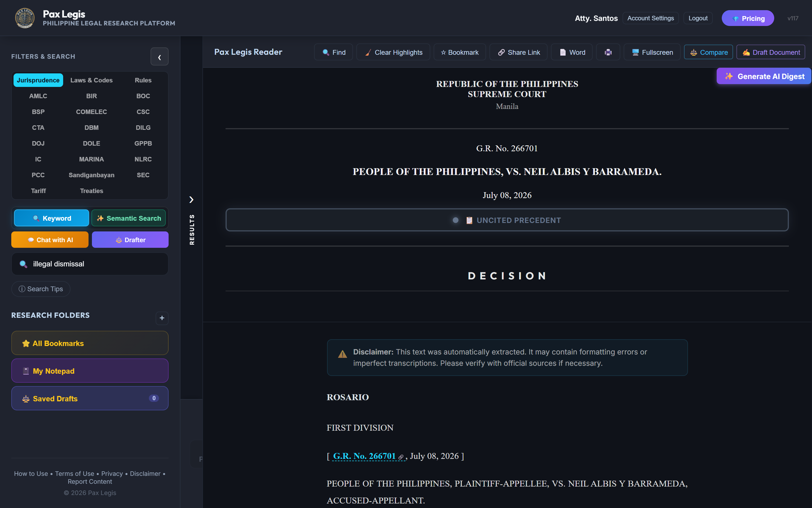The height and width of the screenshot is (508, 812).
Task: Choose the COMELEC source
Action: pyautogui.click(x=91, y=112)
